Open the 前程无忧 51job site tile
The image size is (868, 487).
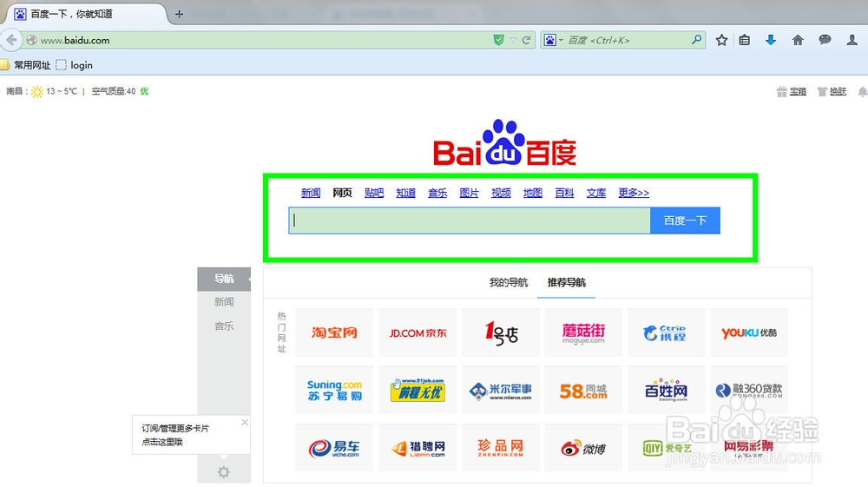point(418,390)
